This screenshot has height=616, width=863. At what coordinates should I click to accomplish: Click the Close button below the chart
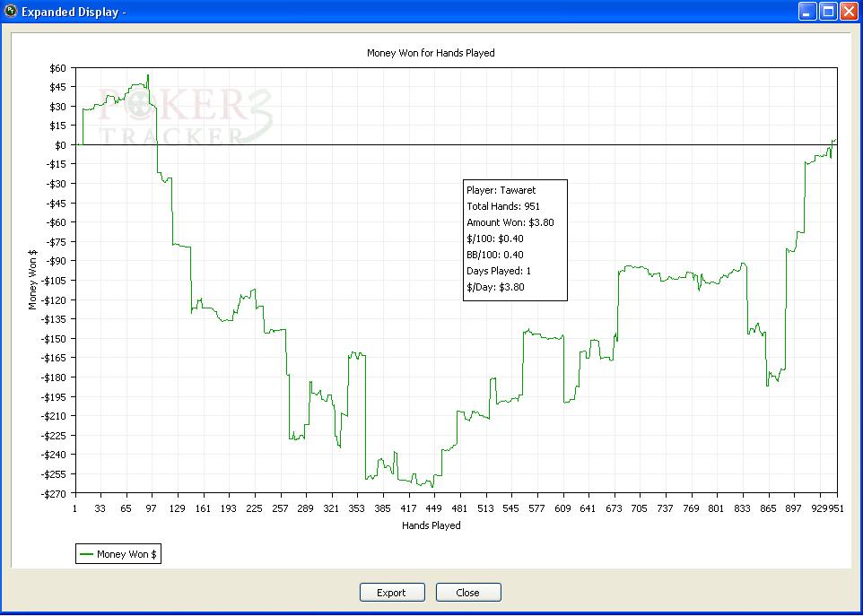(468, 593)
